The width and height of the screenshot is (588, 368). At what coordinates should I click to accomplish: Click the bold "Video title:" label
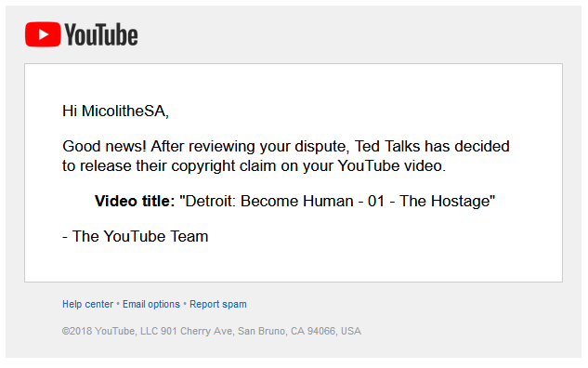pyautogui.click(x=135, y=201)
